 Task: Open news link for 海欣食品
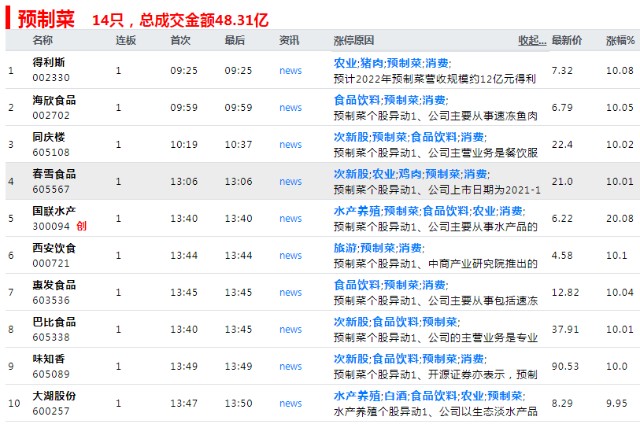click(x=290, y=107)
